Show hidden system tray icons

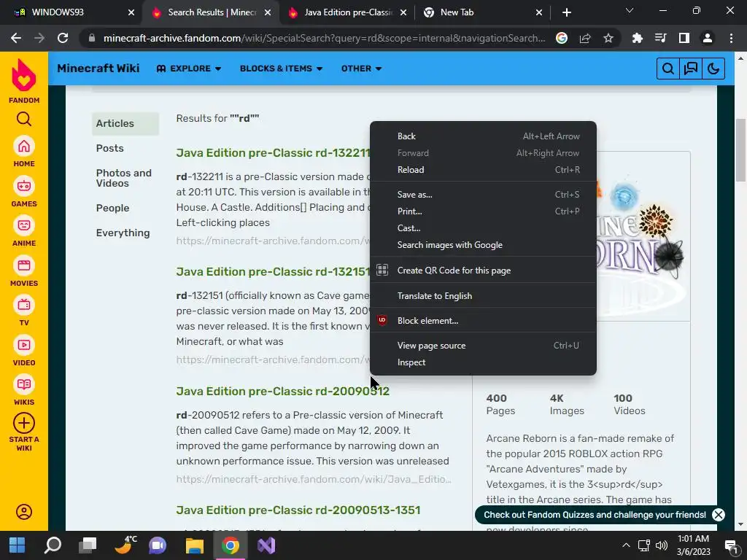(x=626, y=545)
